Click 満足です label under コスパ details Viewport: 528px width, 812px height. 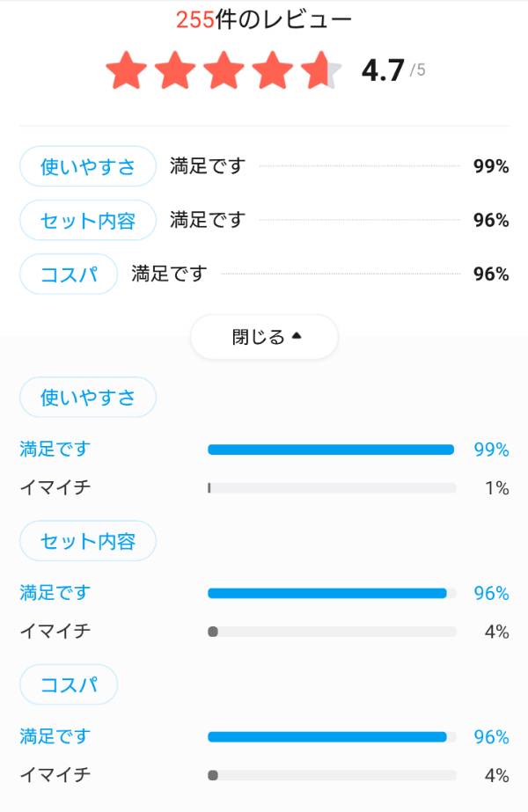coord(55,735)
